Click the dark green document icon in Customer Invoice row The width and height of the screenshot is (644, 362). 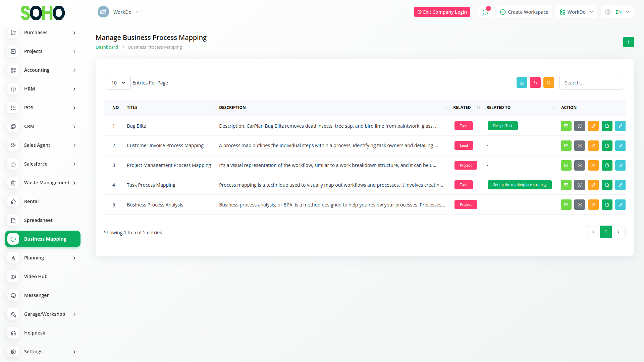[x=607, y=146]
